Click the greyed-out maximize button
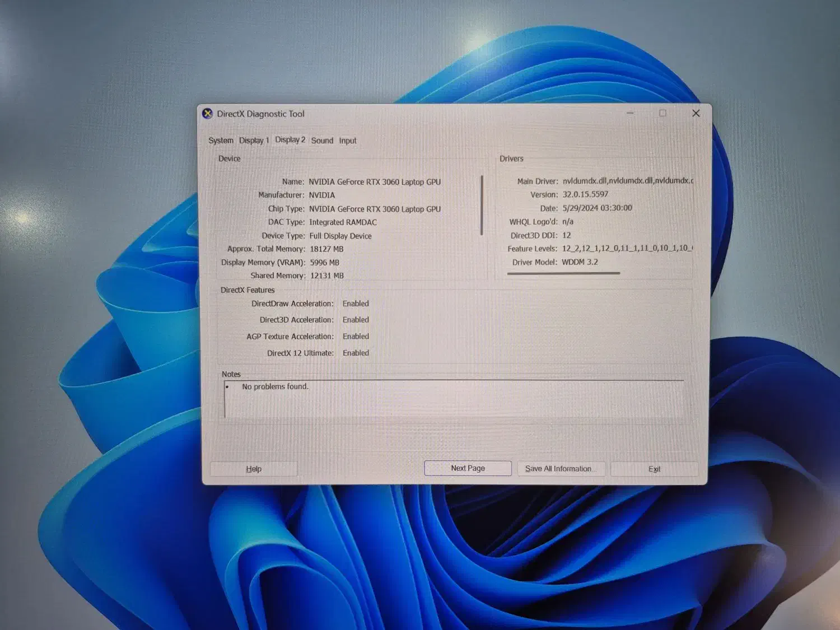This screenshot has height=630, width=840. pyautogui.click(x=662, y=113)
